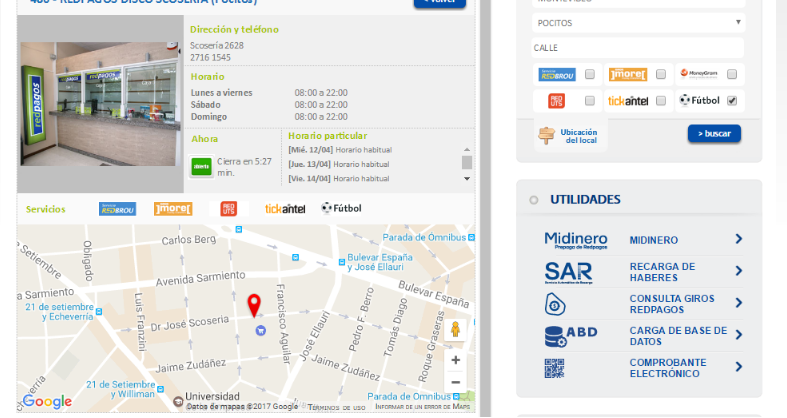The width and height of the screenshot is (787, 418).
Task: Enable the Red UTS filter checkbox
Action: pos(590,100)
